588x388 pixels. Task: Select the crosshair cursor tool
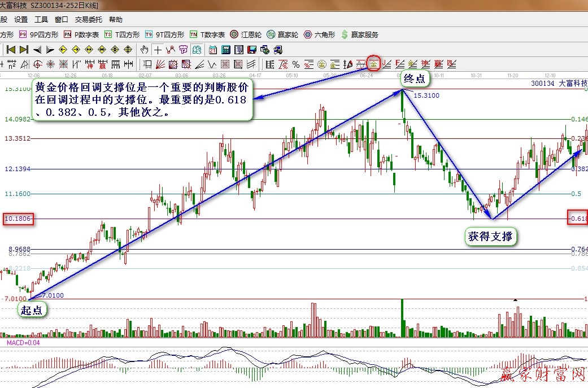[158, 49]
